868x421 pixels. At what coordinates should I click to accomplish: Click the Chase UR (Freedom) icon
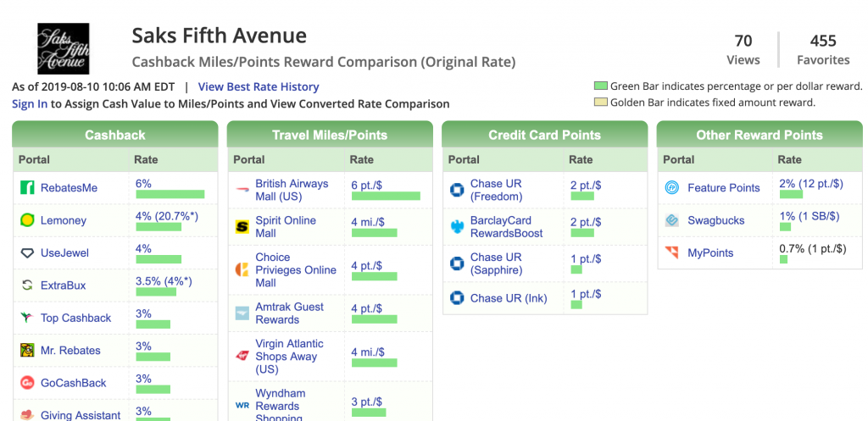coord(457,190)
